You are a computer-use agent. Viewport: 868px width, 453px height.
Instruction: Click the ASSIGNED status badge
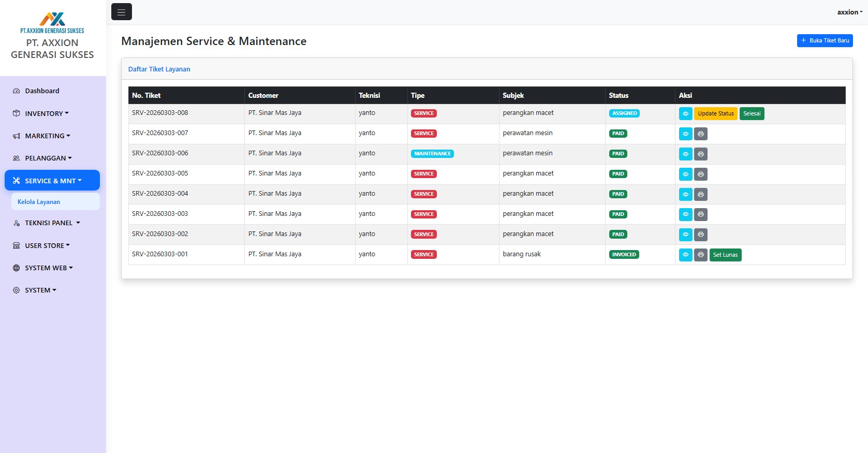624,113
